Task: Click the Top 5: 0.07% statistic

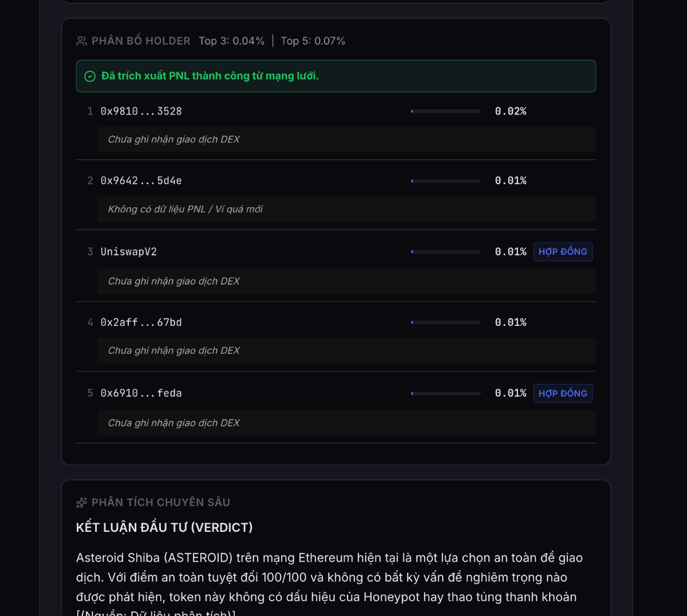Action: (313, 41)
